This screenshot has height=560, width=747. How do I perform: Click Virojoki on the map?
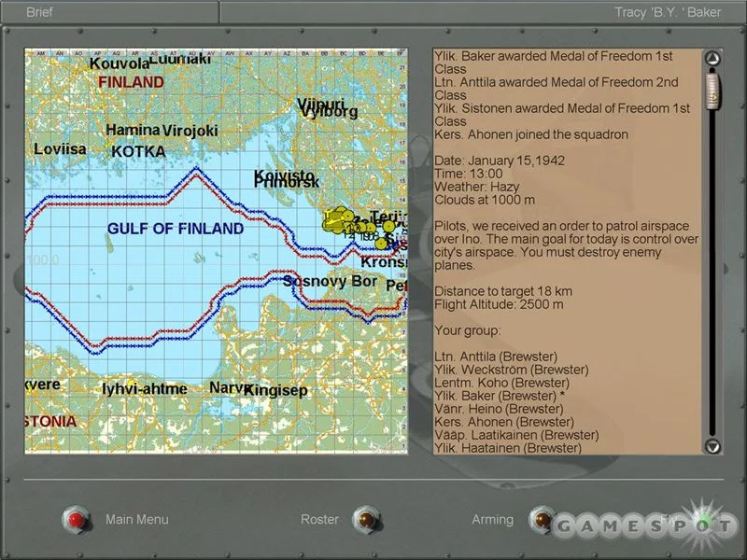tap(190, 131)
